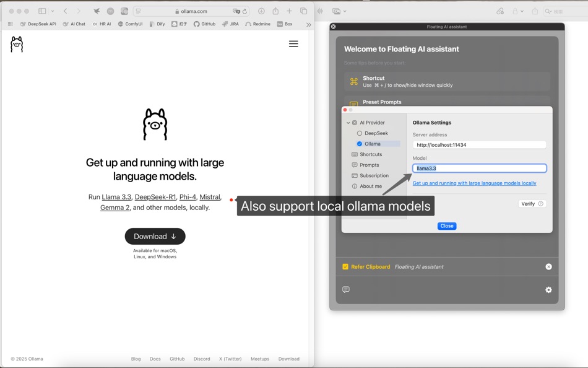Click the link-add icon in background toolbar
Screen dimensions: 588x368
(x=500, y=11)
